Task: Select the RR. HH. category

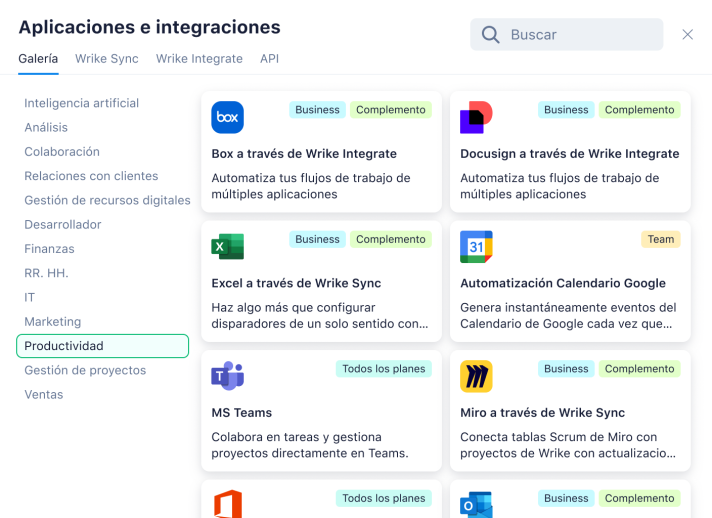Action: (46, 273)
